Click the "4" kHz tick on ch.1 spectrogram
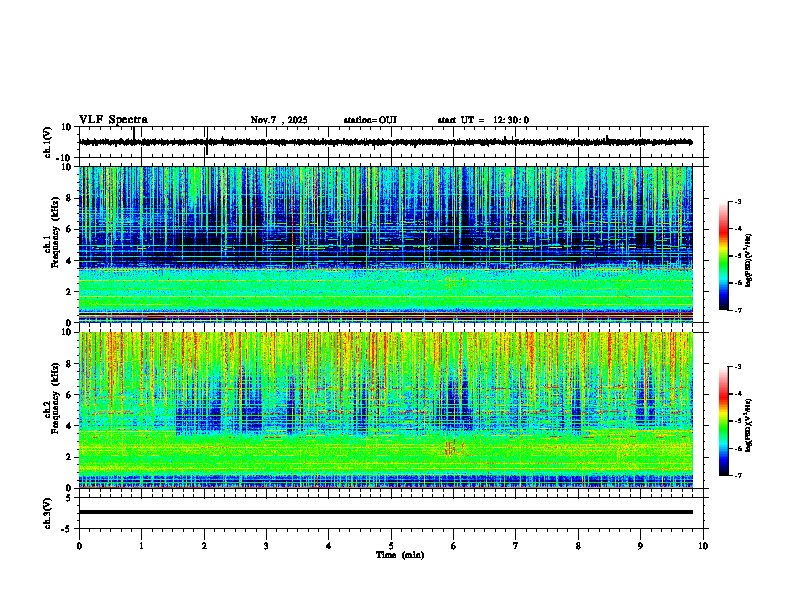Viewport: 792px width, 612px height. [x=70, y=261]
